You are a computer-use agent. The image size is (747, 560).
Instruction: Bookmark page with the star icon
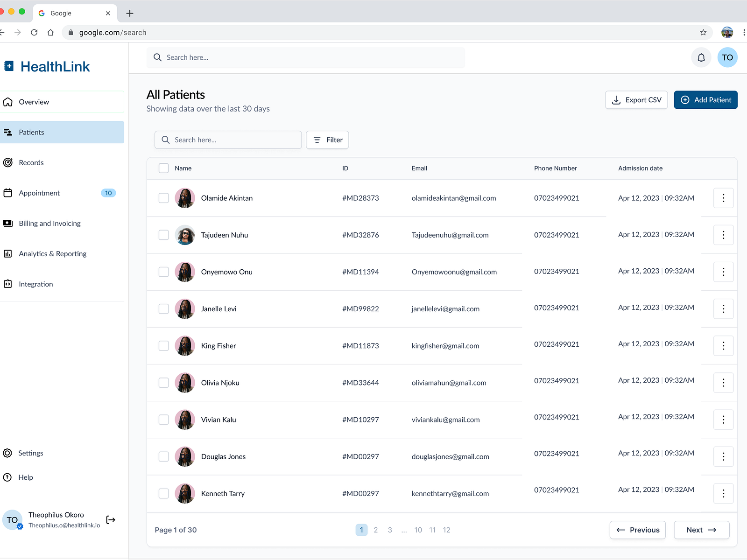click(x=703, y=32)
